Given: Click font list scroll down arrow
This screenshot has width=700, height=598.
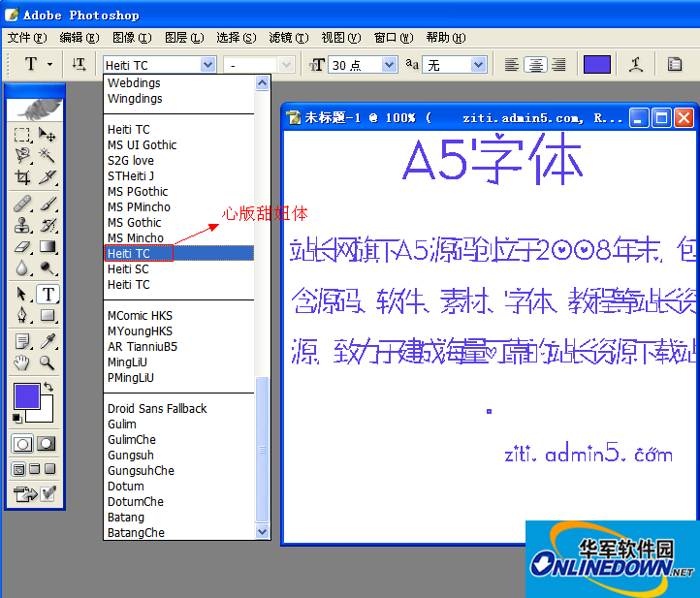Looking at the screenshot, I should click(263, 532).
